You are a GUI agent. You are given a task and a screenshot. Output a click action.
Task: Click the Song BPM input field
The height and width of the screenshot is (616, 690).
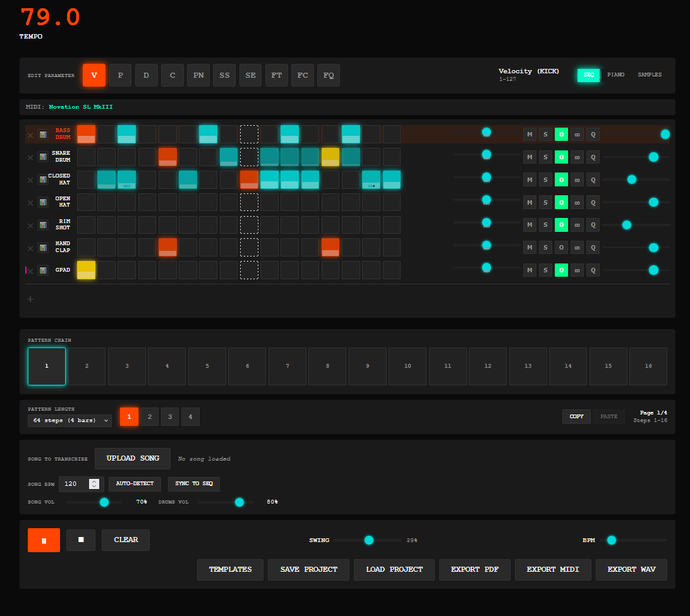[x=82, y=484]
